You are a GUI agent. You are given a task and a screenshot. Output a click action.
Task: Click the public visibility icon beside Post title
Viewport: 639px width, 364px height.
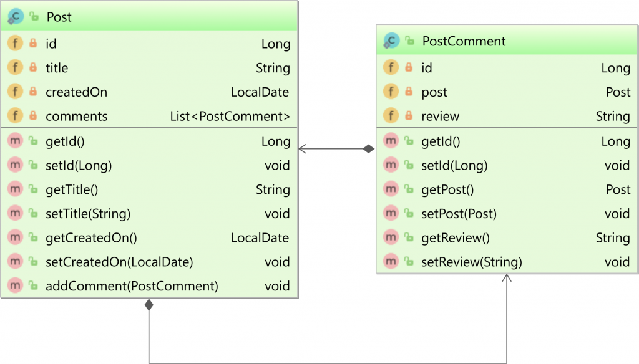pos(34,17)
